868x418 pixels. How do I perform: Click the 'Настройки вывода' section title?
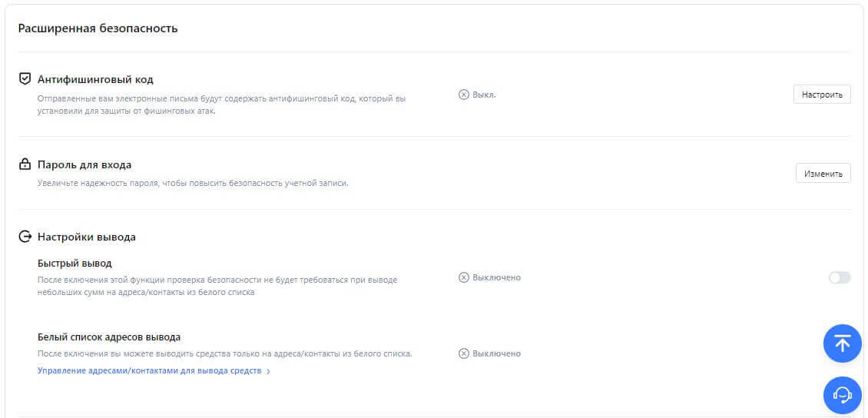(86, 237)
